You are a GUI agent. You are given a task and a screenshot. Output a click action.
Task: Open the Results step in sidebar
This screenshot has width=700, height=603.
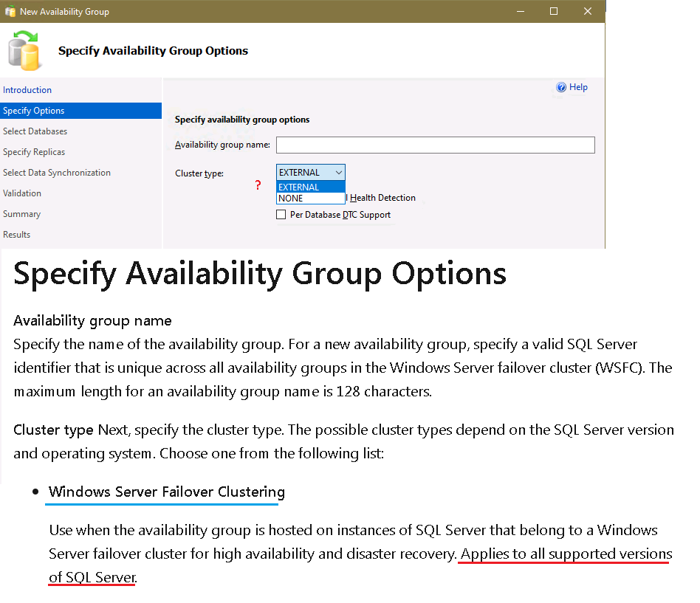[x=16, y=234]
